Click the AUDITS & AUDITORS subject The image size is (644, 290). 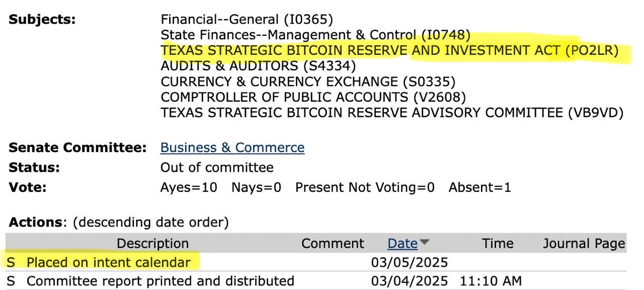258,66
